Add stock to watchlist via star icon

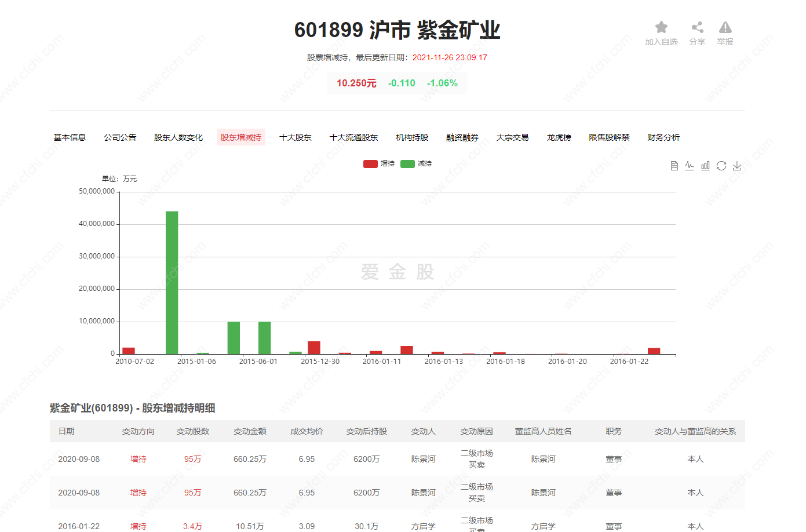click(x=661, y=27)
